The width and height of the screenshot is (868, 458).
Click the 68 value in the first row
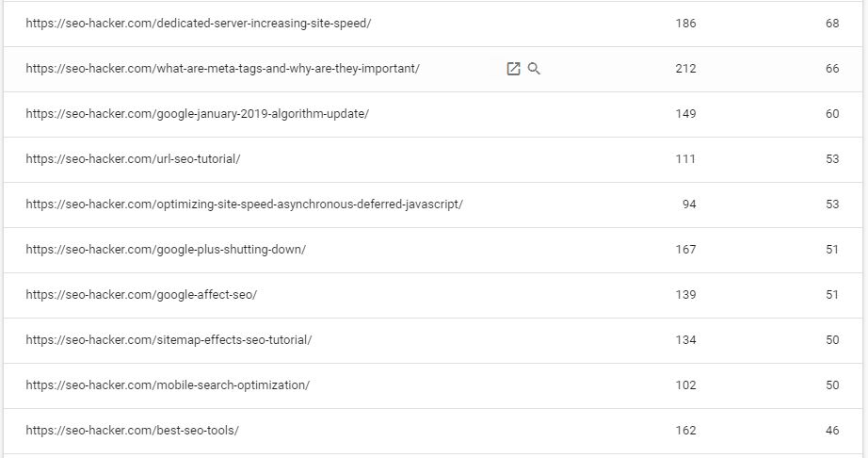832,24
